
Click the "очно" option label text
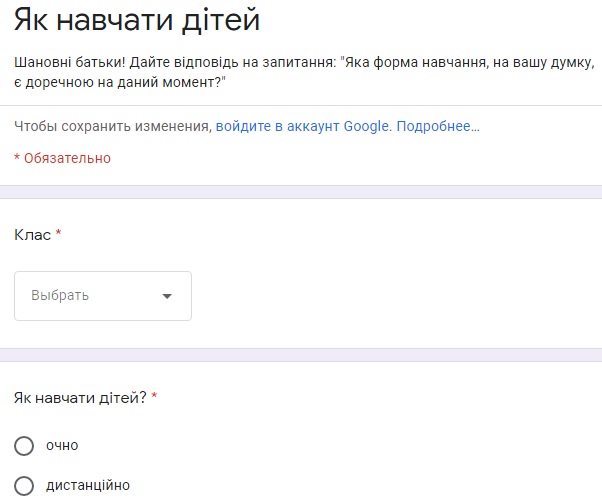[62, 445]
